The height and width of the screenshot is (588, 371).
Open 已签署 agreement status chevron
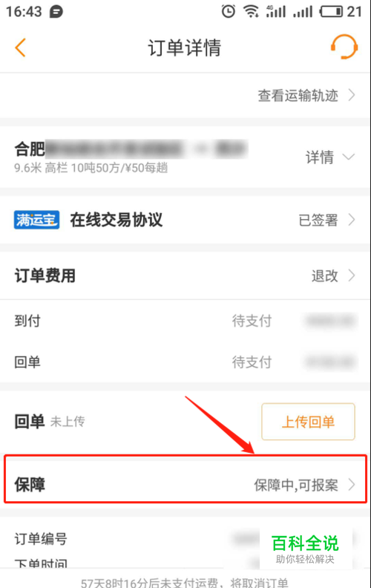coord(352,220)
